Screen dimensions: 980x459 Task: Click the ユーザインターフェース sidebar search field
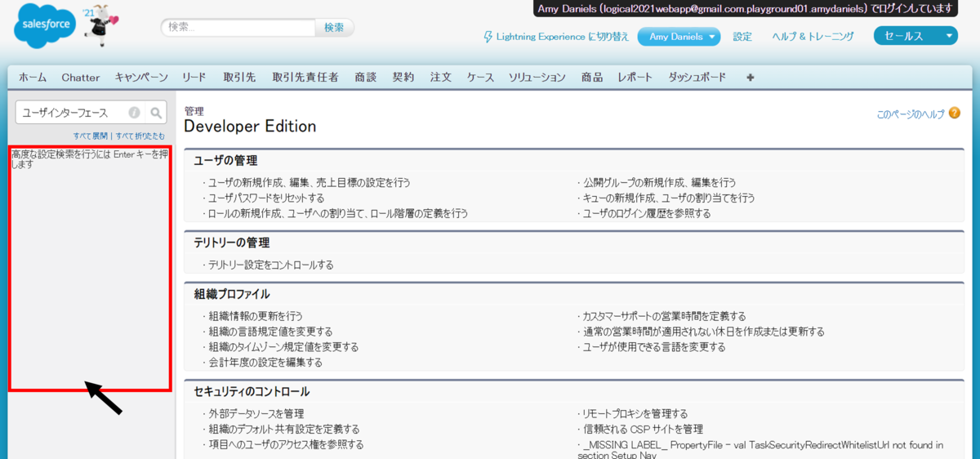pos(73,113)
